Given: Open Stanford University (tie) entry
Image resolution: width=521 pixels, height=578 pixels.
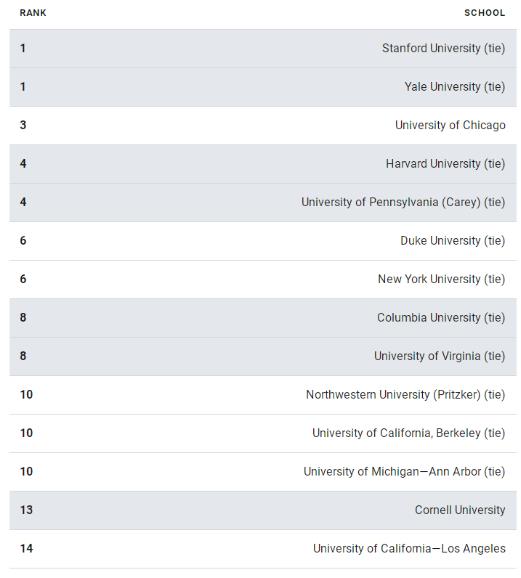Looking at the screenshot, I should pyautogui.click(x=443, y=48).
